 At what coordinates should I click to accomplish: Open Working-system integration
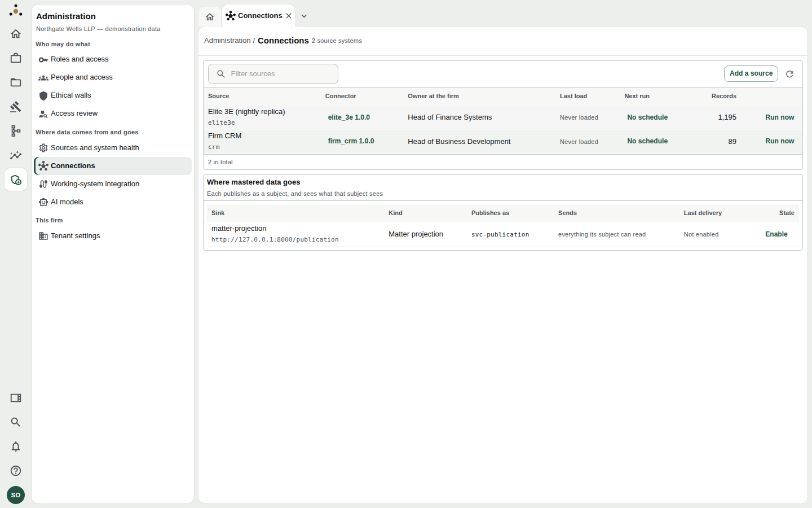click(x=113, y=184)
